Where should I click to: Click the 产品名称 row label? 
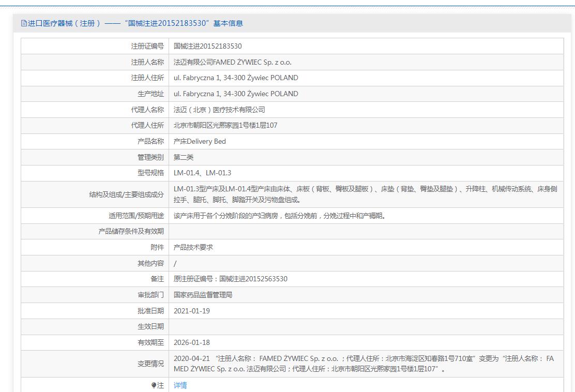click(150, 141)
